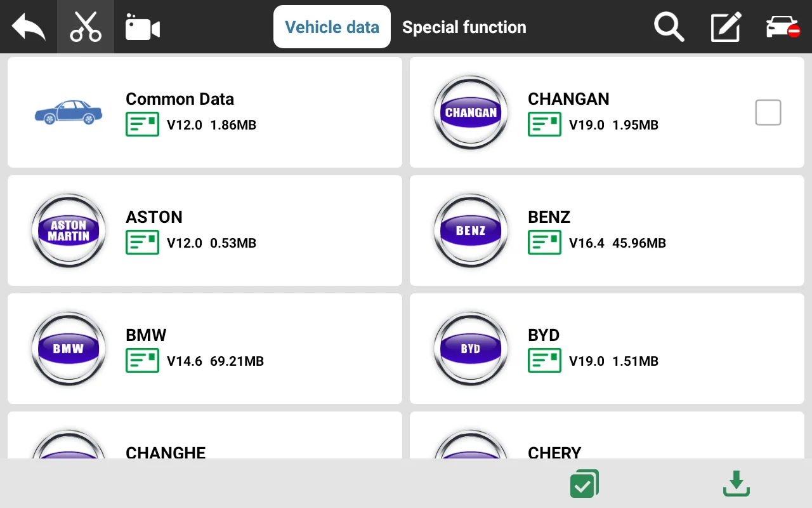The height and width of the screenshot is (508, 812).
Task: Select the CHANGHE entry
Action: tap(205, 435)
